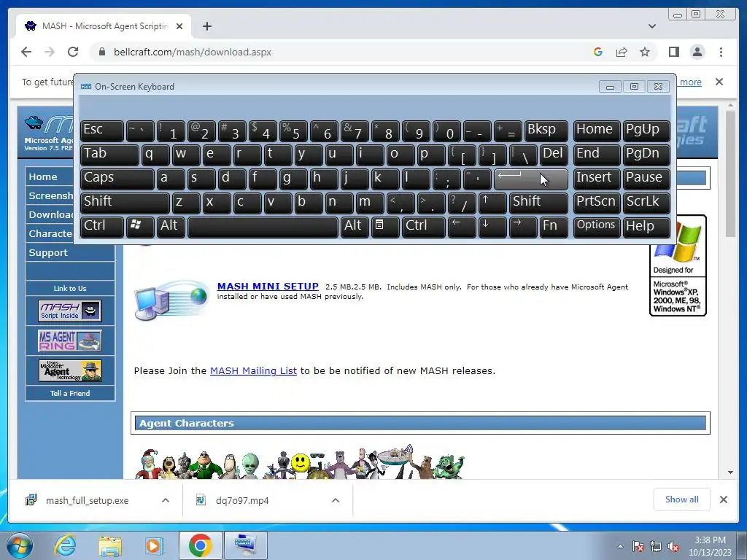Click the Action Center flag tray icon

click(x=638, y=546)
